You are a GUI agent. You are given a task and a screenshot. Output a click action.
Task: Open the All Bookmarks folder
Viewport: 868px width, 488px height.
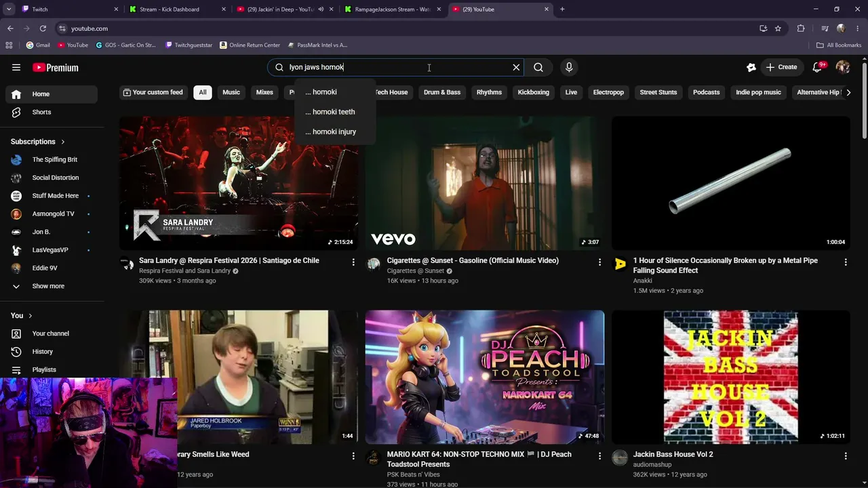[x=839, y=45]
